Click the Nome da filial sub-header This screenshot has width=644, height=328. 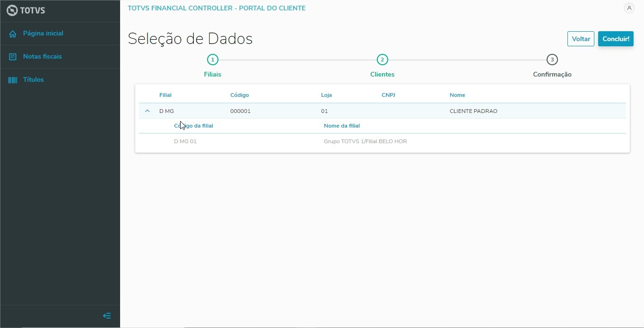point(342,126)
